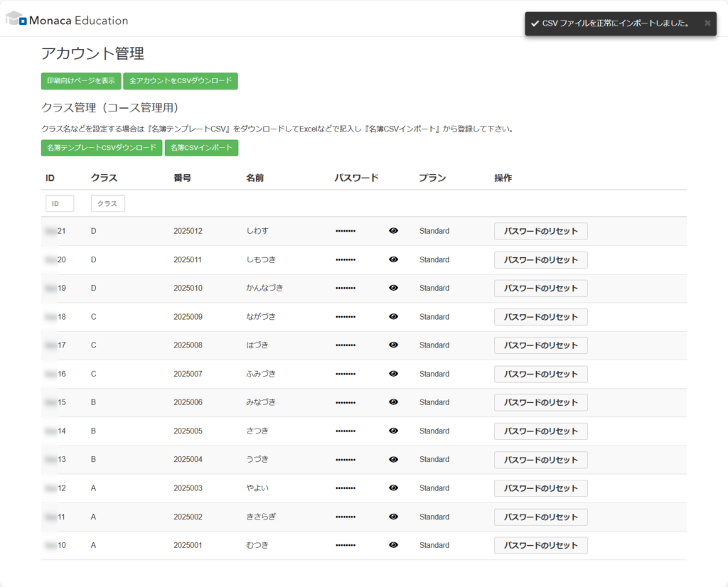This screenshot has width=728, height=587.
Task: Toggle password visibility for ふみづき
Action: [x=393, y=374]
